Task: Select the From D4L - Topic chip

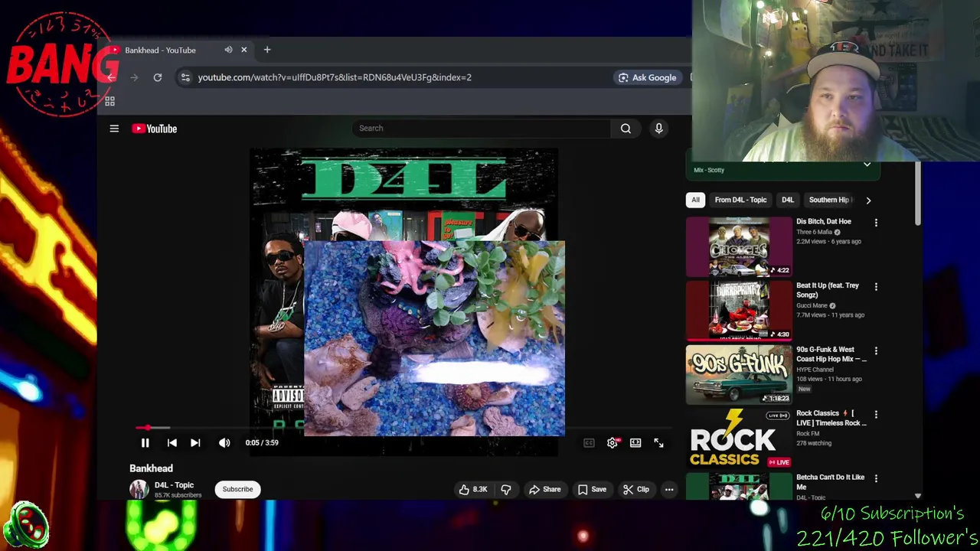Action: tap(740, 200)
